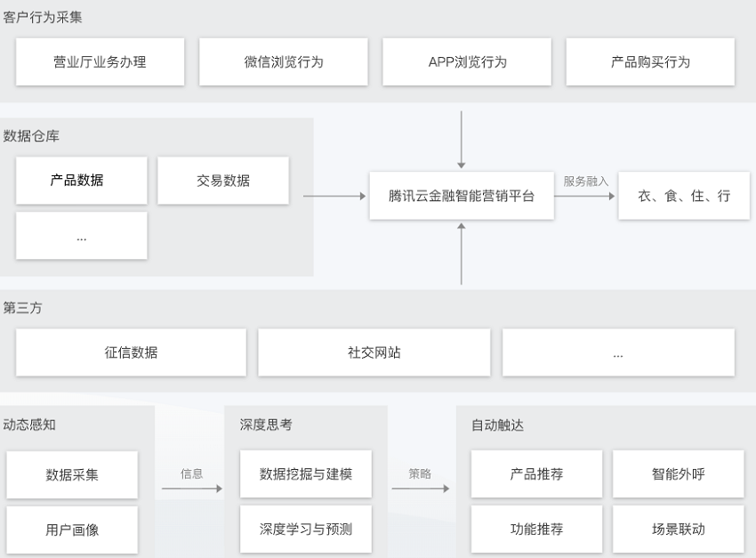Click the 动态感知 heading
The image size is (756, 558).
(x=29, y=425)
